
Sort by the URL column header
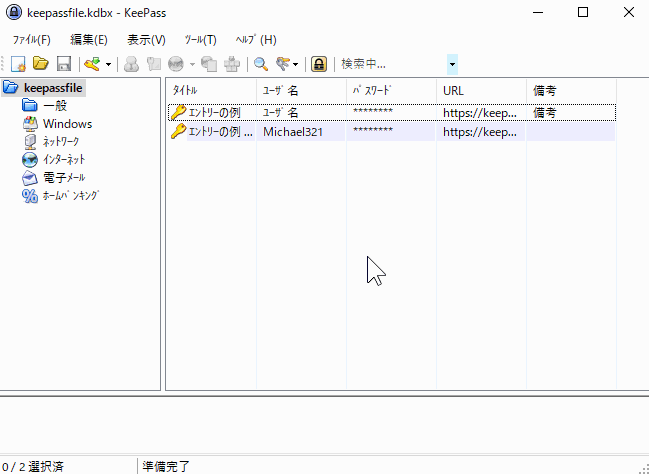(482, 90)
